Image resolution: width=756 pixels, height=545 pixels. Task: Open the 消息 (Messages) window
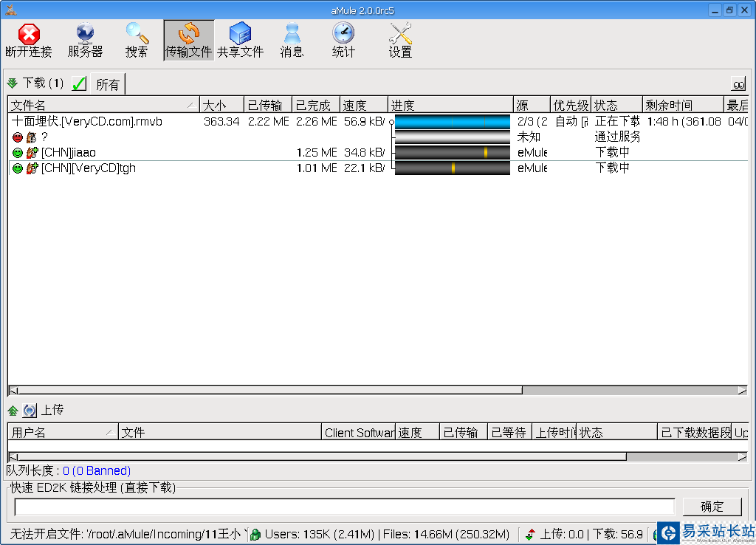coord(292,39)
